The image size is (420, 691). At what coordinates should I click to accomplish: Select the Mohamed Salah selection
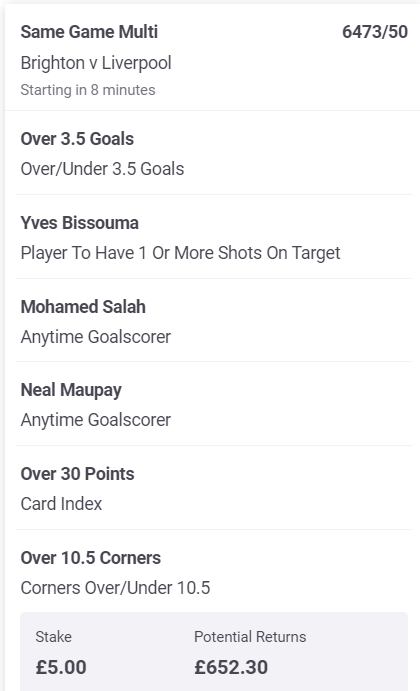point(83,307)
